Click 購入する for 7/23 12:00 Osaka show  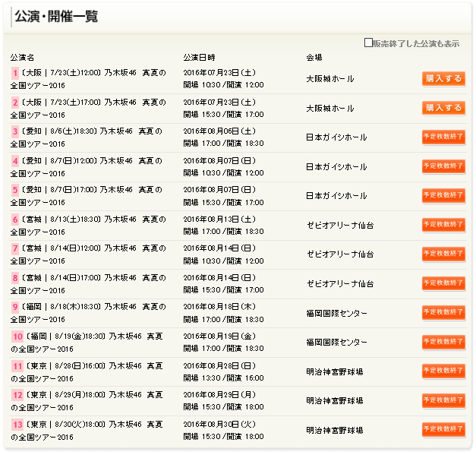pyautogui.click(x=443, y=79)
